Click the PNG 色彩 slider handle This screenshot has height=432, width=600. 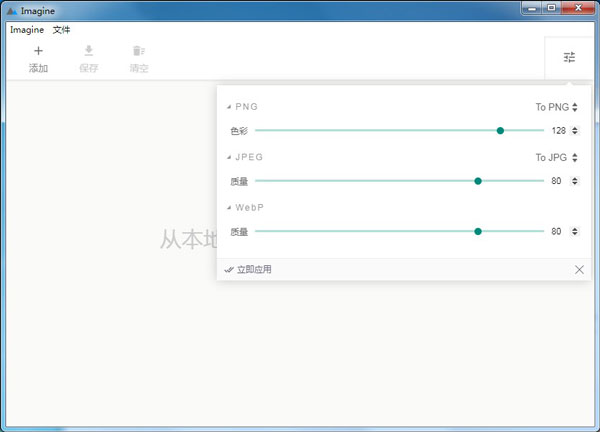point(500,130)
